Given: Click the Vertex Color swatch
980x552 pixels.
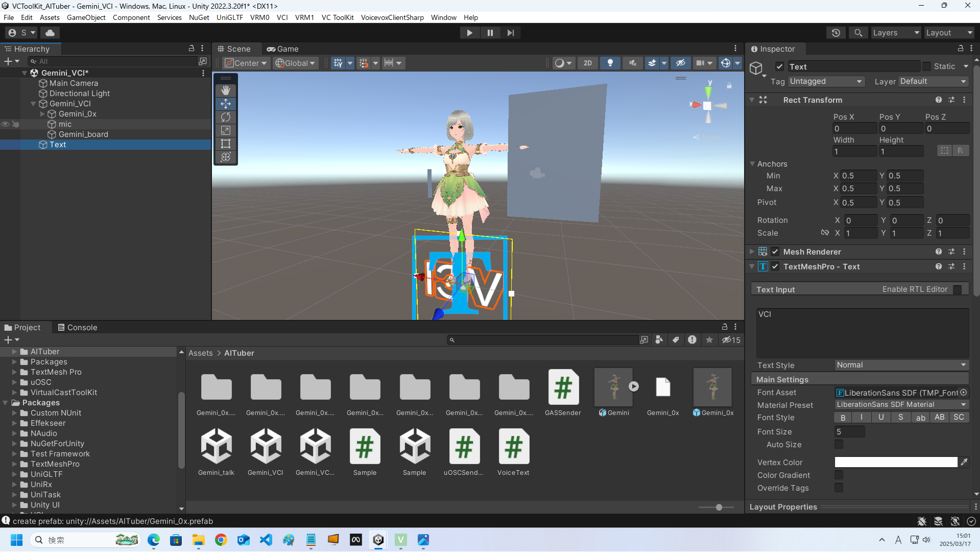Looking at the screenshot, I should coord(896,462).
